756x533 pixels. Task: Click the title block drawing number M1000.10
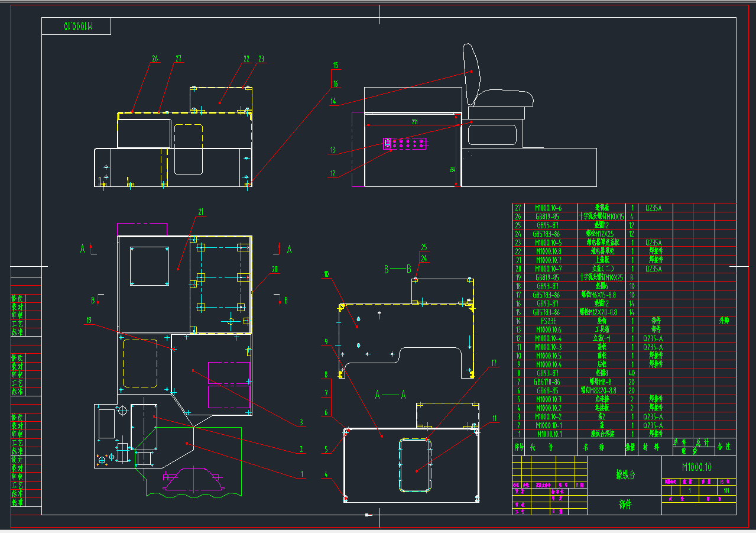(697, 467)
